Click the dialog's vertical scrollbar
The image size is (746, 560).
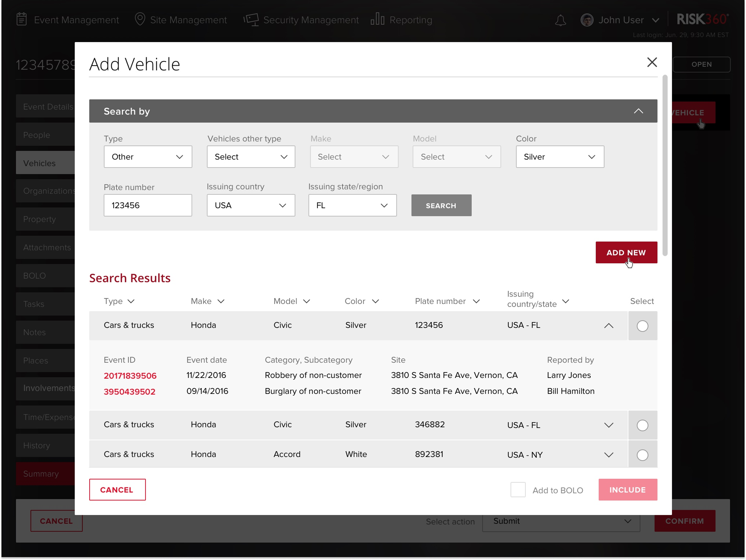coord(665,165)
